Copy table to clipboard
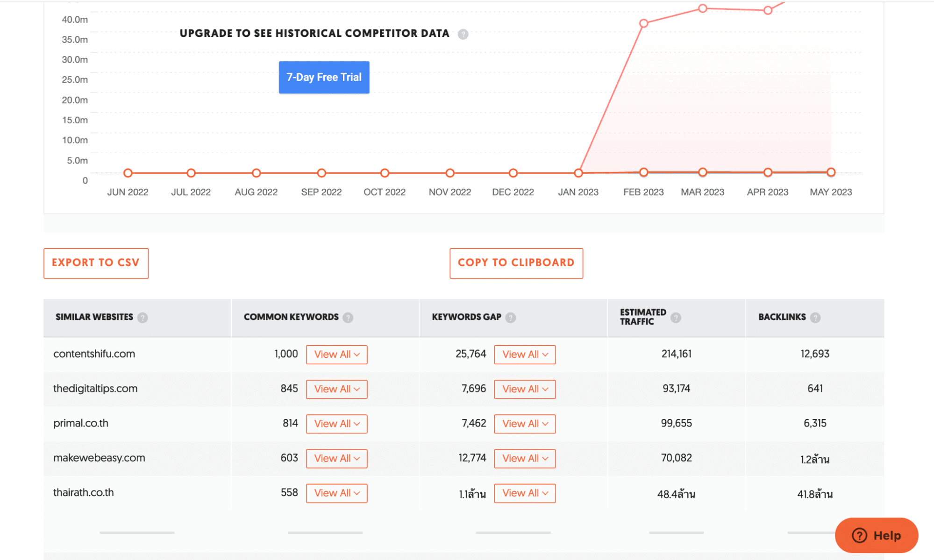 pyautogui.click(x=516, y=263)
